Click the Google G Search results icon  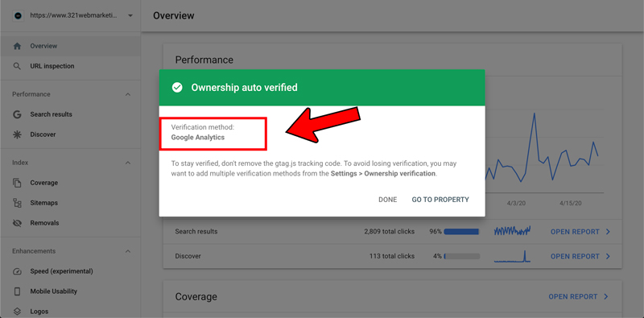coord(17,114)
